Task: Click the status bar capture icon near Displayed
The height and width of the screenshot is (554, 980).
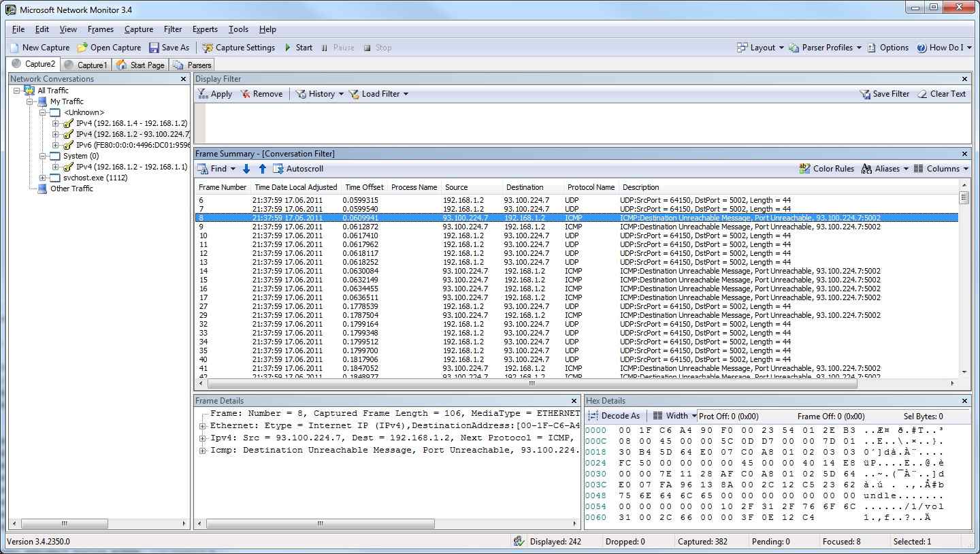Action: tap(519, 542)
